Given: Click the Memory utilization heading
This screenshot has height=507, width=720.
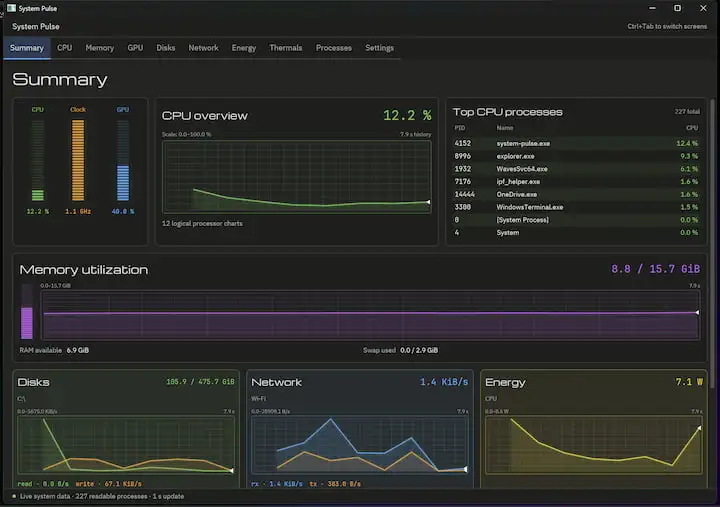Looking at the screenshot, I should [84, 270].
